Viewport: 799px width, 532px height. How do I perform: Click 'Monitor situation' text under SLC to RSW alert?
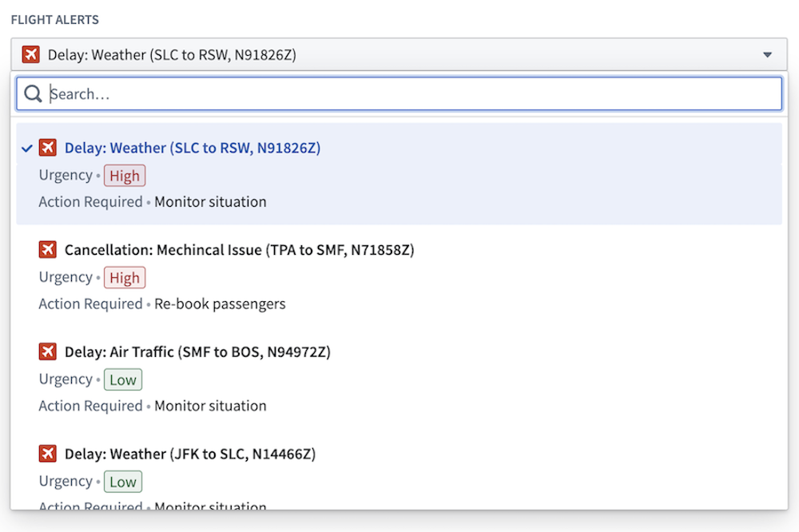point(210,202)
